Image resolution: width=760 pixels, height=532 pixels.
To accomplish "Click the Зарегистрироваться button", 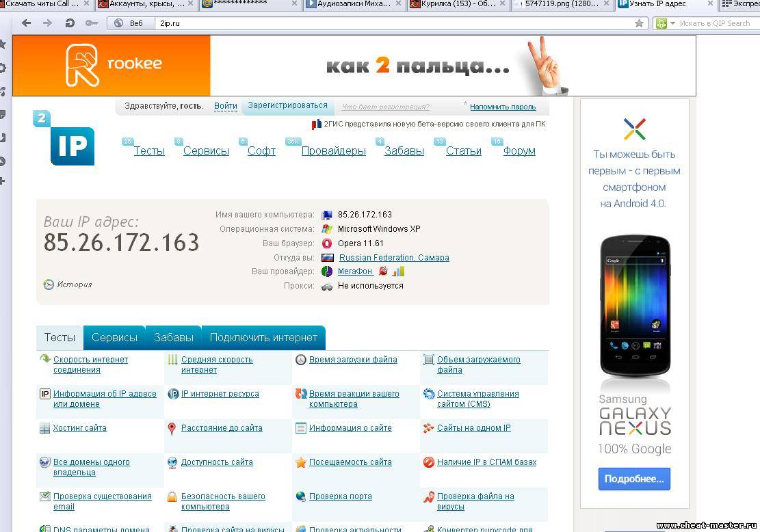I will coord(287,106).
